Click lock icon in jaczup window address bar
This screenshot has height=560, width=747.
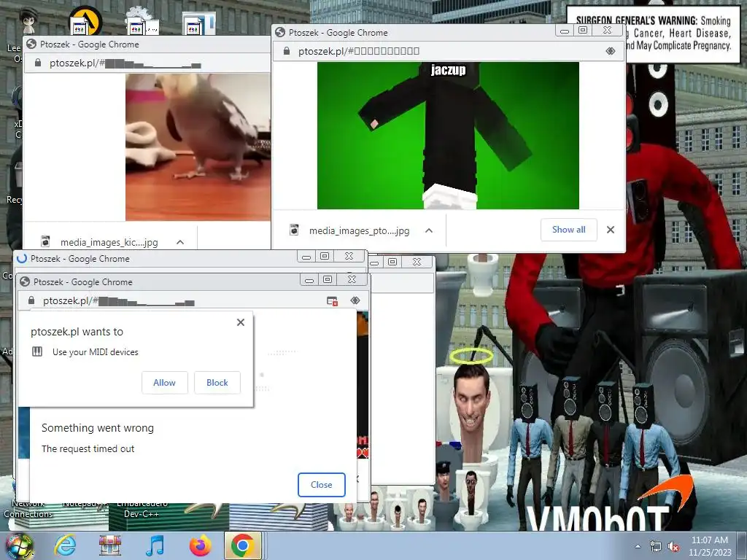[286, 51]
